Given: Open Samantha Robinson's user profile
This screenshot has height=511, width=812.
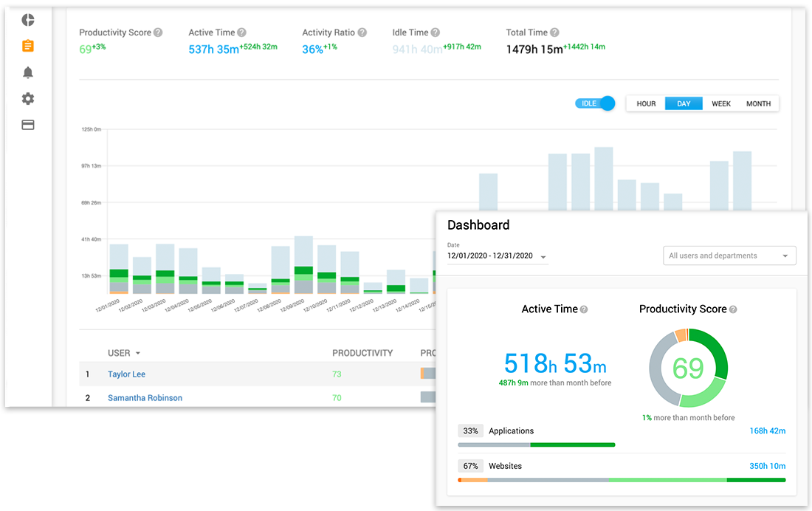Looking at the screenshot, I should tap(145, 398).
